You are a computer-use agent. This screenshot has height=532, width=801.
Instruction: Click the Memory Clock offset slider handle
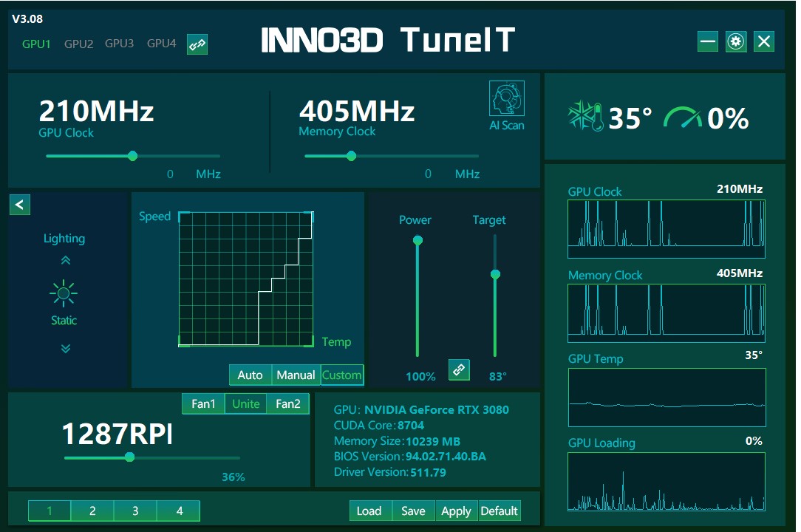[351, 156]
